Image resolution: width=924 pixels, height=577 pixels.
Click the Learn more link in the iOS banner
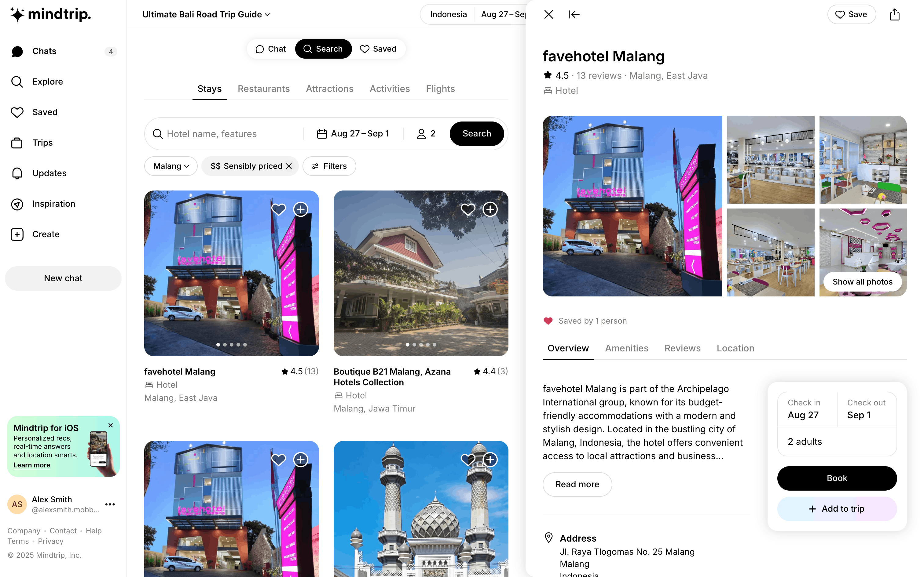[32, 465]
